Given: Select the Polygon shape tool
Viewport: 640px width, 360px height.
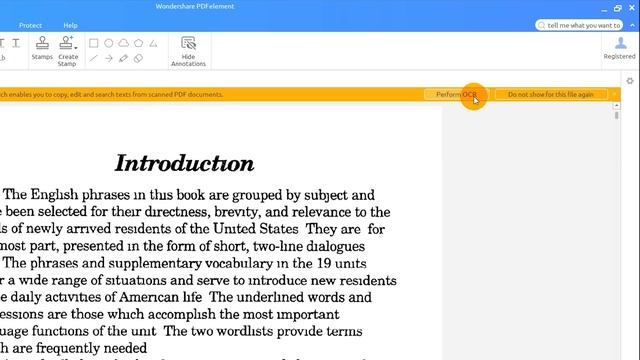Looking at the screenshot, I should (139, 43).
